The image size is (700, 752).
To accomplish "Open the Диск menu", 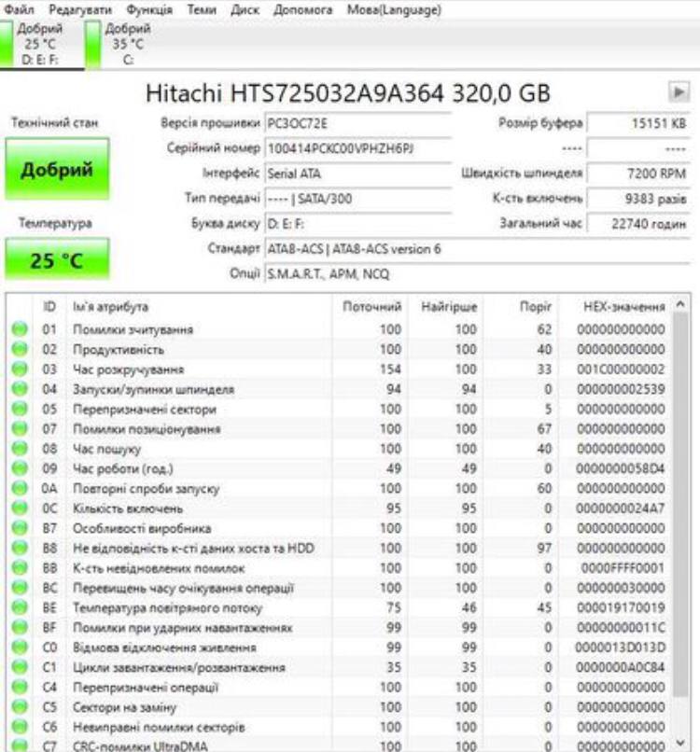I will [x=245, y=9].
